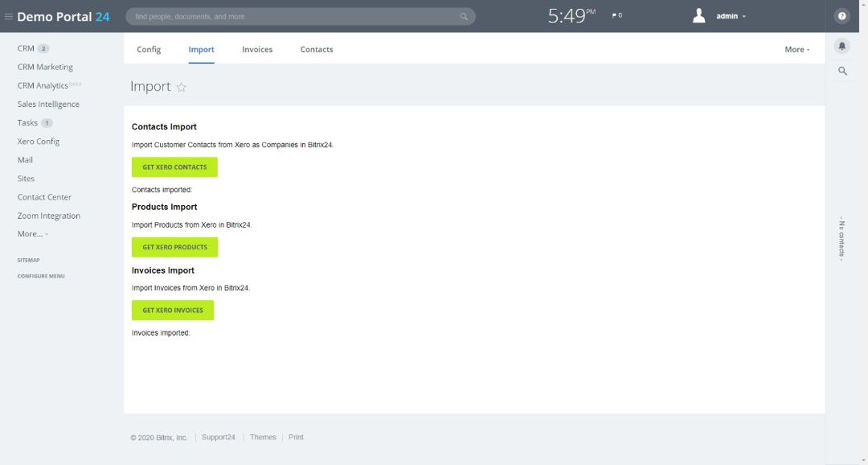This screenshot has height=465, width=868.
Task: Click into the find people search field
Action: tap(293, 17)
